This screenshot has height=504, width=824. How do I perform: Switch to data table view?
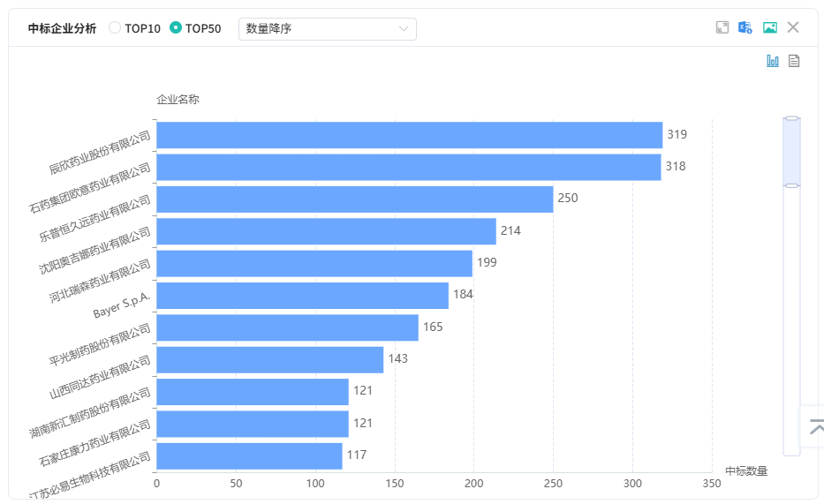click(794, 61)
